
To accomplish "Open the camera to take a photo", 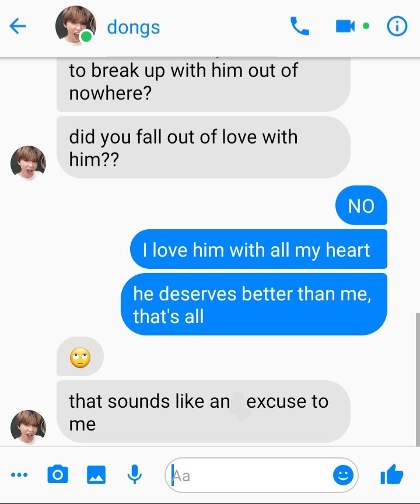I will pyautogui.click(x=58, y=474).
